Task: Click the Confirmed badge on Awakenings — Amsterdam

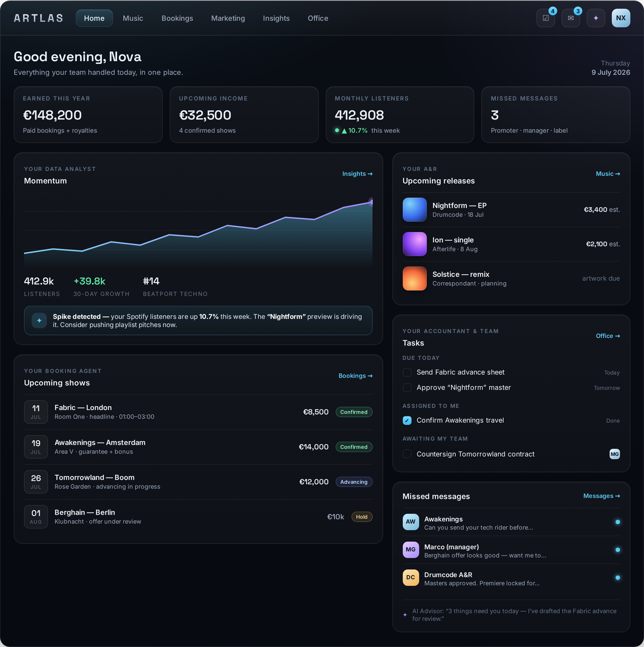Action: pos(354,447)
